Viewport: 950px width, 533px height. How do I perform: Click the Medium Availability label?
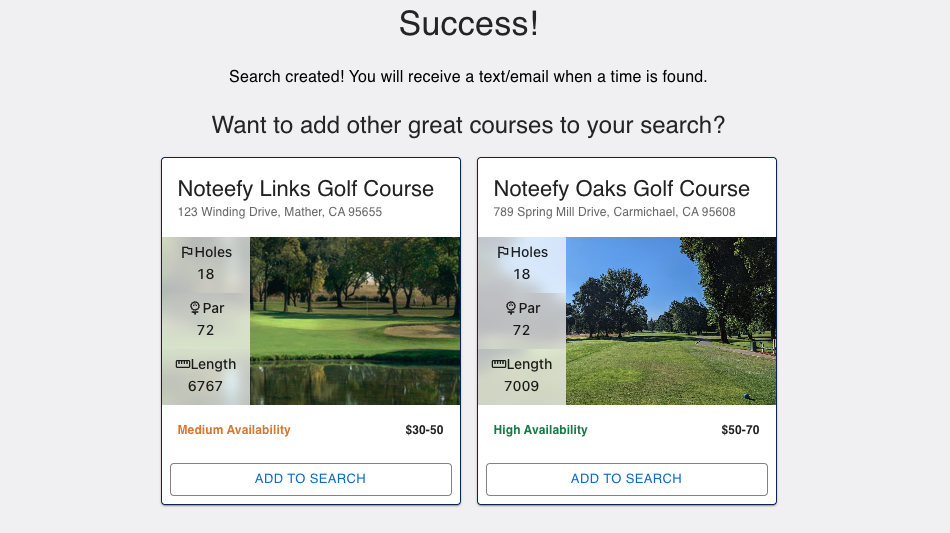(234, 430)
